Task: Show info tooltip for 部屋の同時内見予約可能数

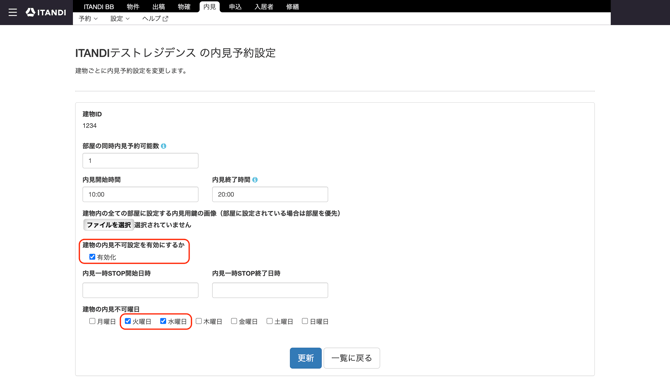Action: 164,146
